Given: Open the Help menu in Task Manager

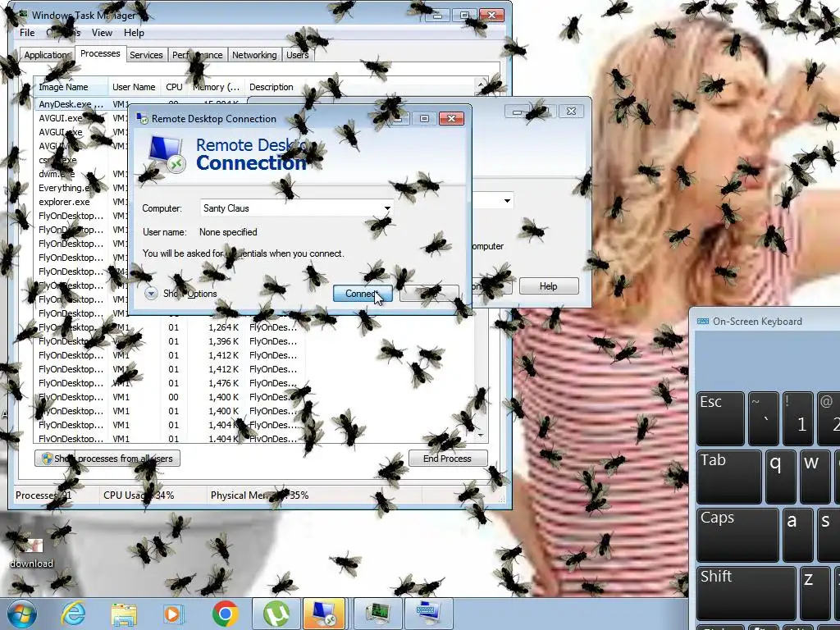Looking at the screenshot, I should (134, 33).
